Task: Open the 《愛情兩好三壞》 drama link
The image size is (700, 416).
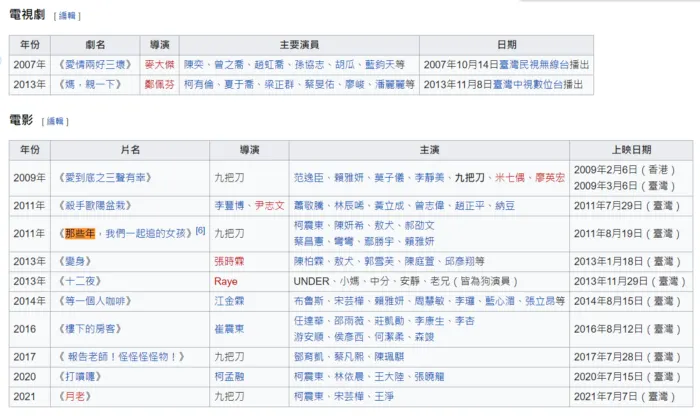Action: click(95, 65)
